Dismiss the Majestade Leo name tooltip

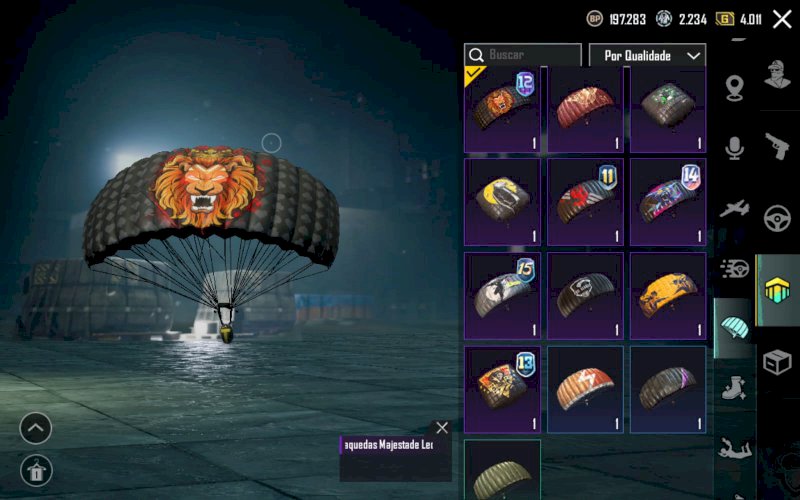tap(442, 428)
